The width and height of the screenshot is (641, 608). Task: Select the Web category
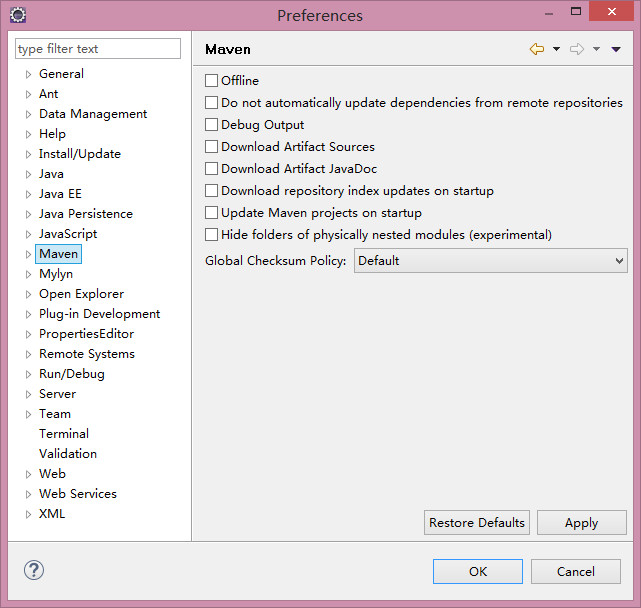pos(52,474)
